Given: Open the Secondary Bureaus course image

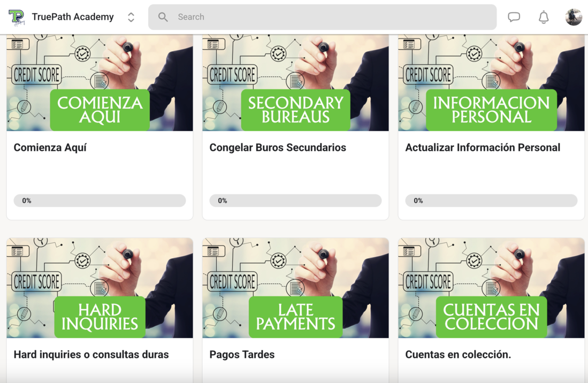Looking at the screenshot, I should (295, 83).
